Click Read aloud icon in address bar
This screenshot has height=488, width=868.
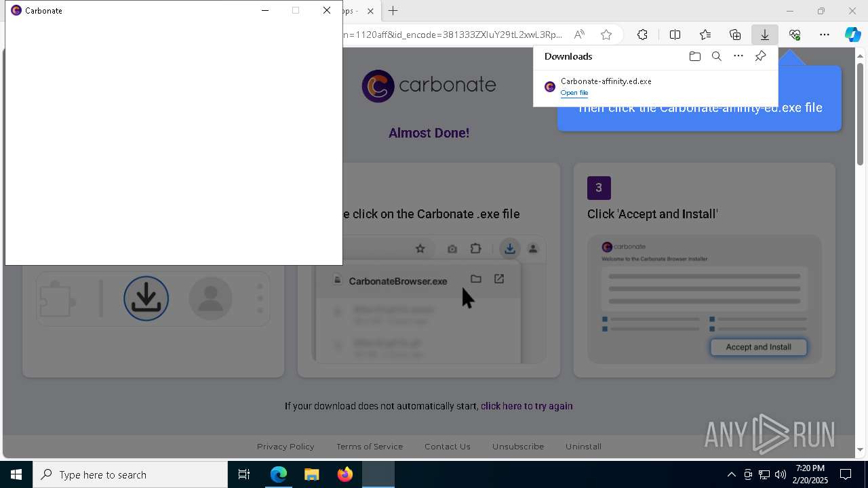[579, 35]
